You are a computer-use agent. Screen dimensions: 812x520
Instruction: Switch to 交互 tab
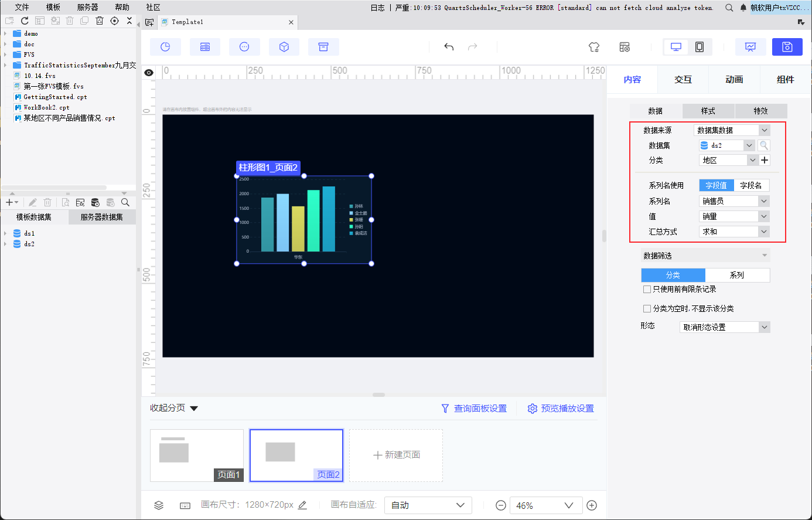point(683,80)
